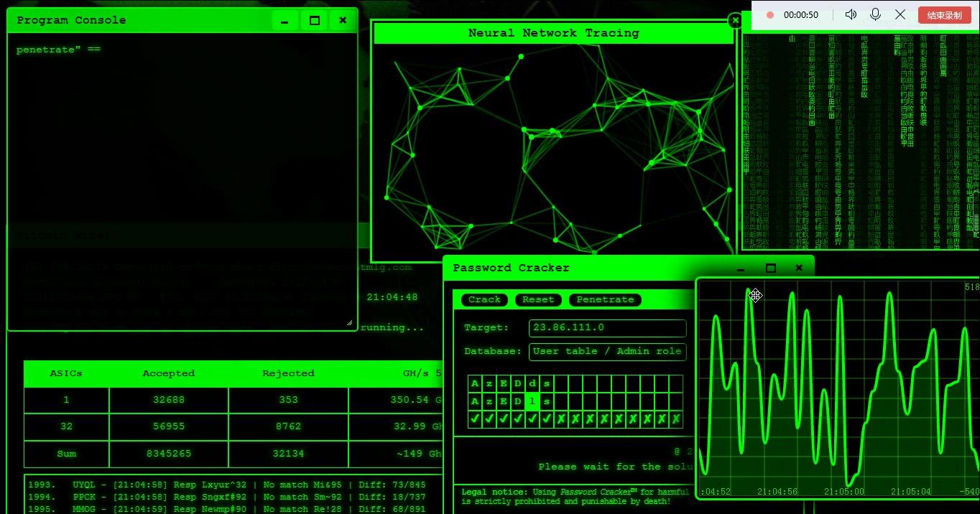This screenshot has width=980, height=514.
Task: Focus the Target field showing 23.86.111.0
Action: tap(608, 328)
